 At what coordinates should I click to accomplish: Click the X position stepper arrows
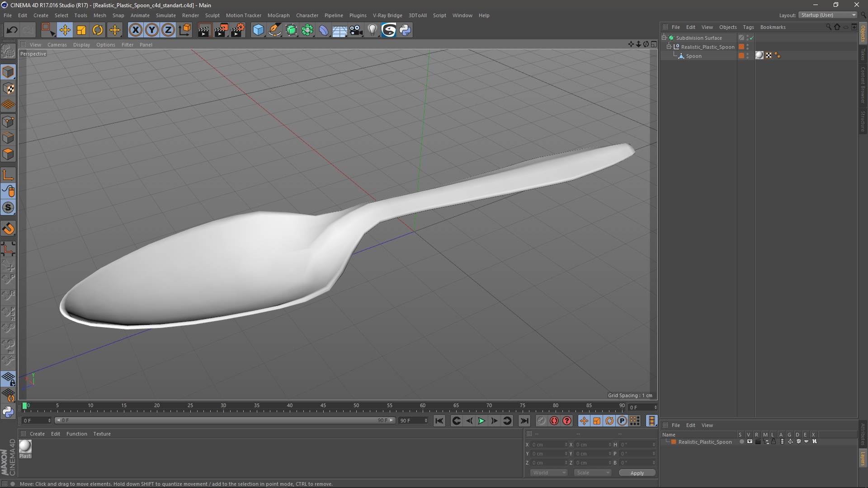click(566, 445)
